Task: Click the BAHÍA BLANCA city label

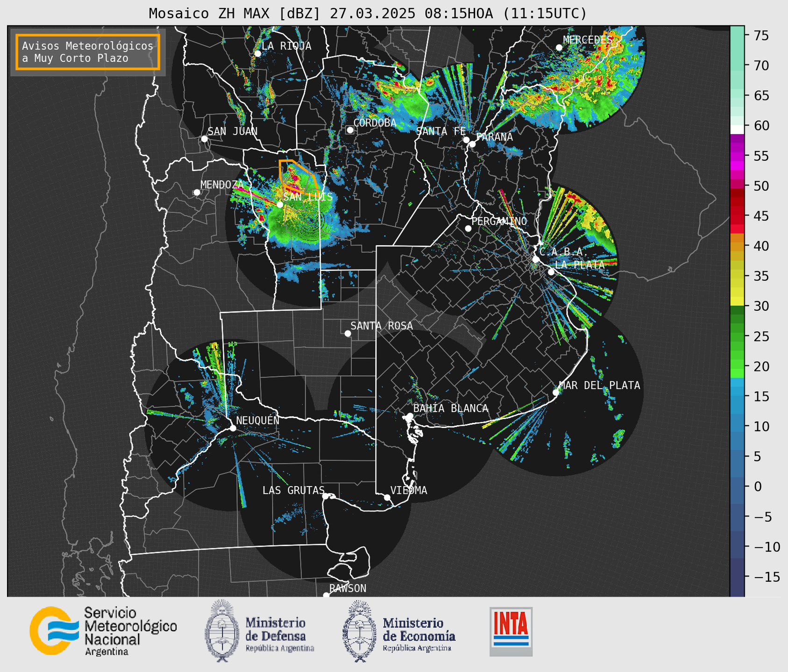Action: [x=451, y=408]
